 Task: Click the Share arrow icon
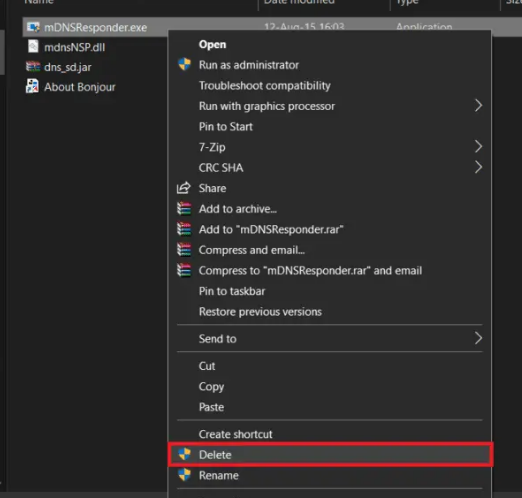tap(184, 188)
